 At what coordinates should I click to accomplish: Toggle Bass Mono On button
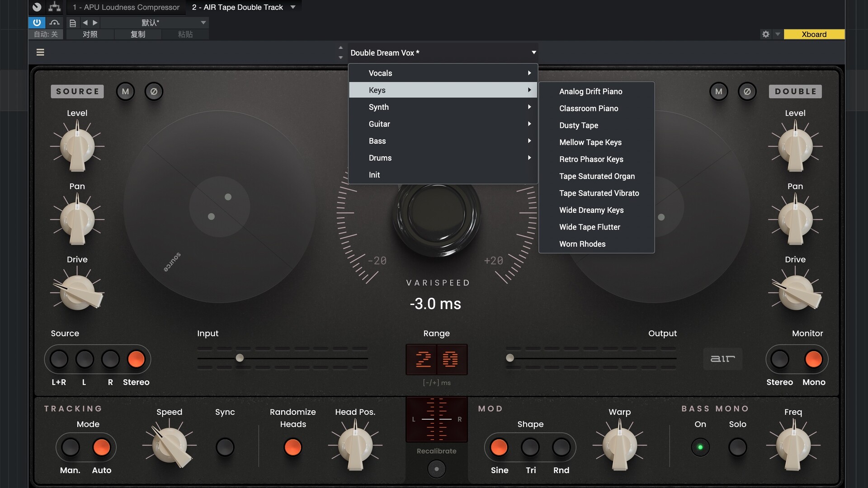click(700, 447)
